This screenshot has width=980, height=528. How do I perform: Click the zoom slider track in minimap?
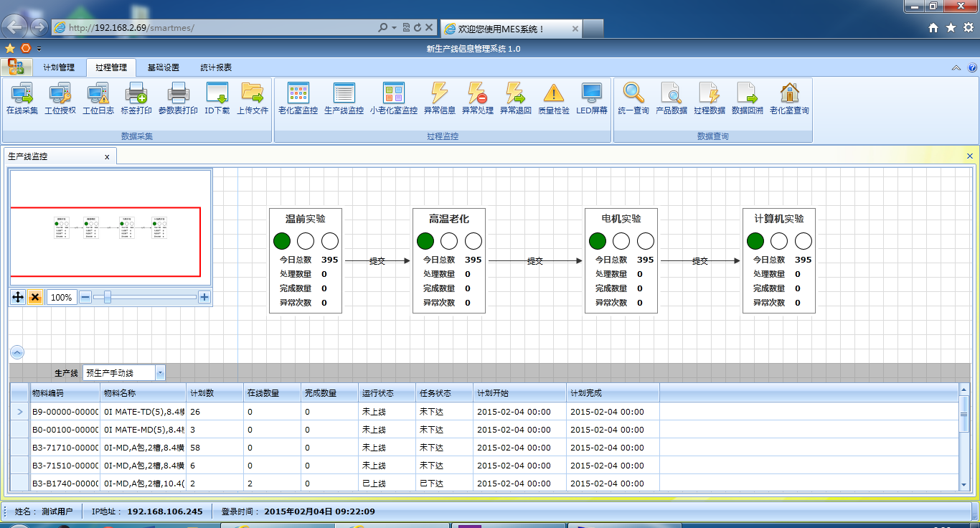(151, 297)
